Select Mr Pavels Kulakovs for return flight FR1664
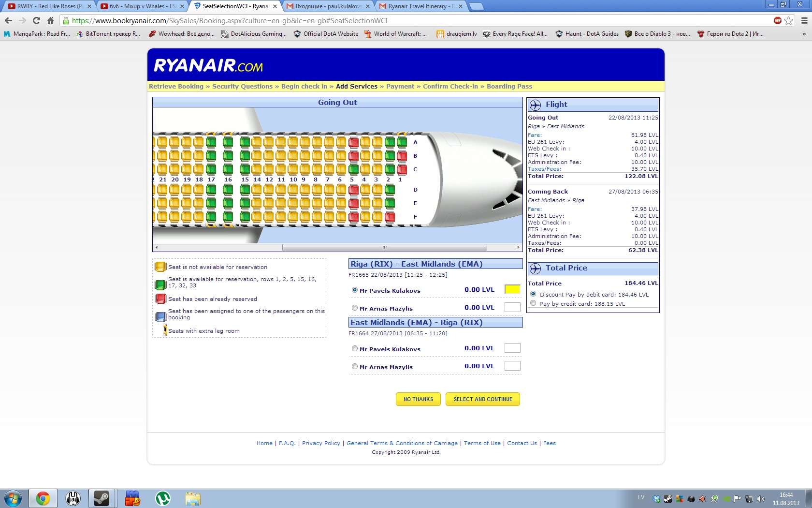Viewport: 812px width, 508px height. click(355, 349)
